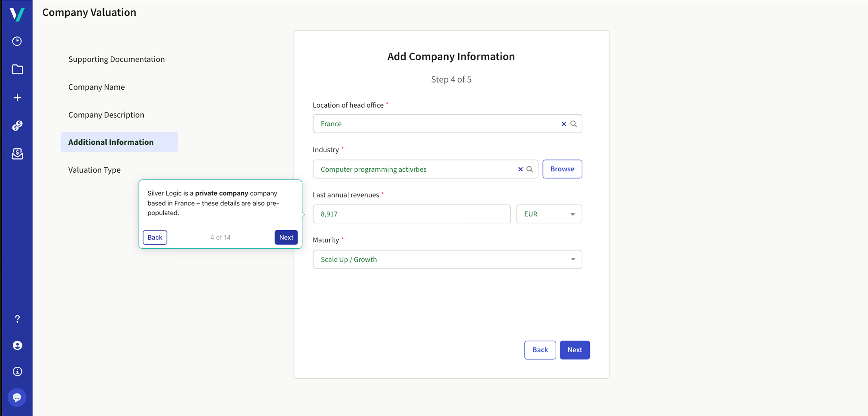
Task: Open the dashboard clock icon in sidebar
Action: tap(17, 41)
